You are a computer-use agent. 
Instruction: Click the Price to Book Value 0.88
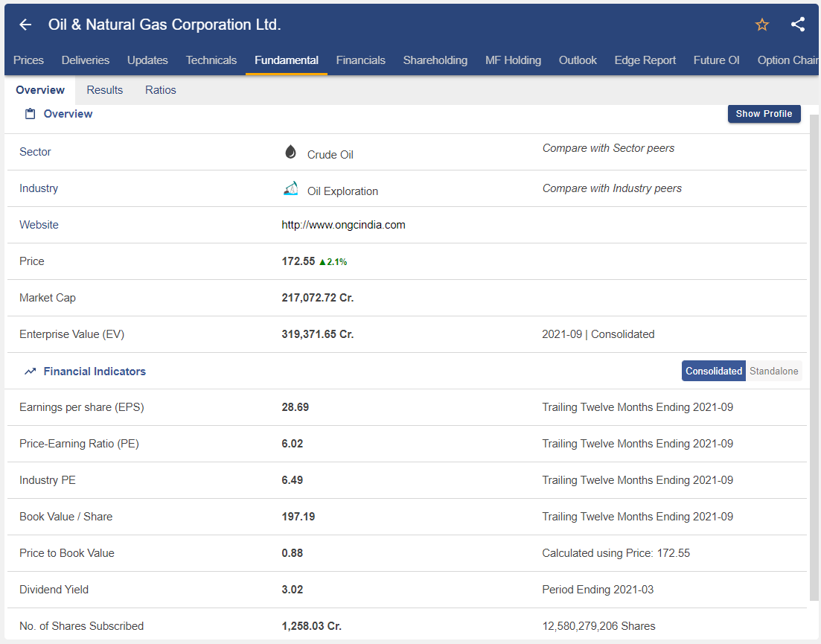pyautogui.click(x=293, y=553)
